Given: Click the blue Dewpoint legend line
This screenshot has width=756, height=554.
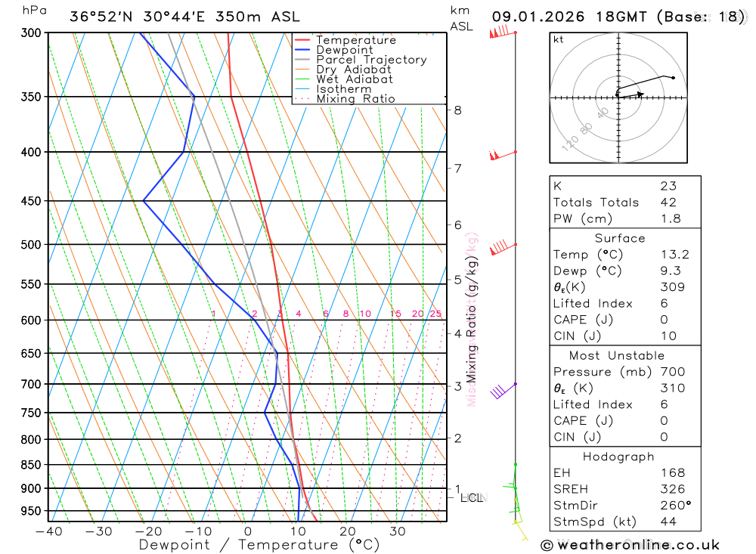Looking at the screenshot, I should 302,50.
